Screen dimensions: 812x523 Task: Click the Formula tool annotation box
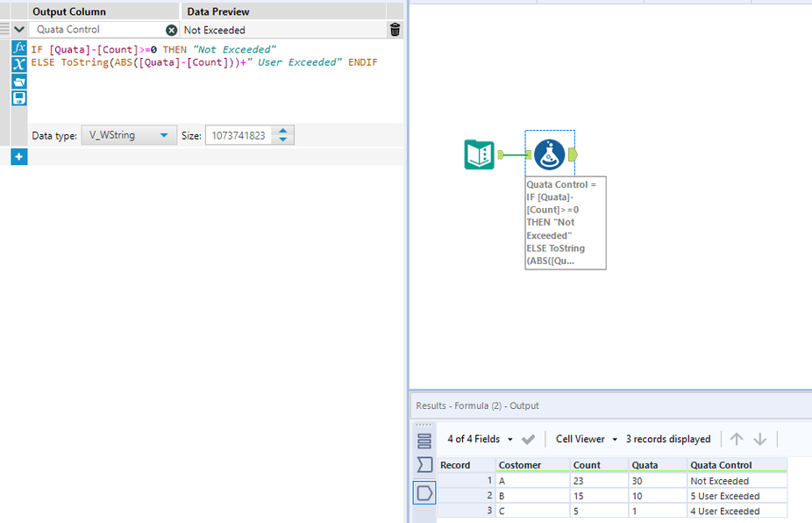click(x=566, y=223)
